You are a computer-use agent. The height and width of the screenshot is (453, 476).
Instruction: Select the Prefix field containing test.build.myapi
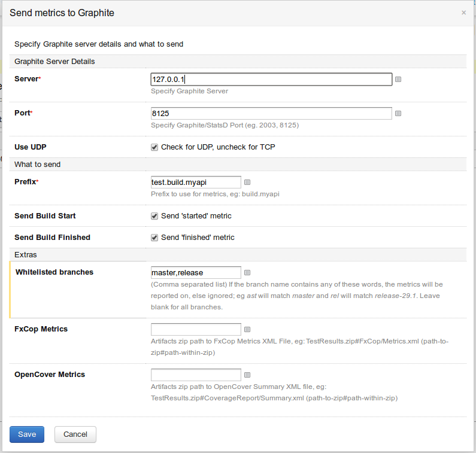196,182
